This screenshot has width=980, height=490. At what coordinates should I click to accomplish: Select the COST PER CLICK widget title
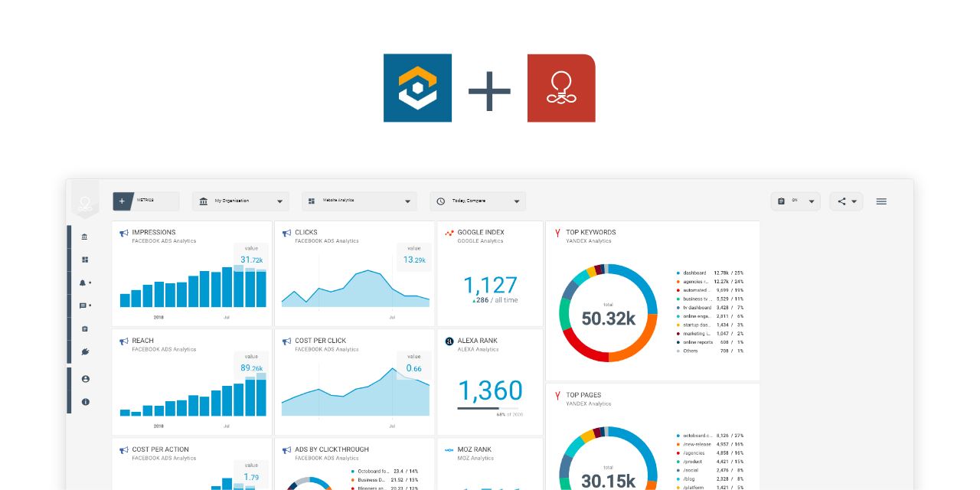pos(321,341)
